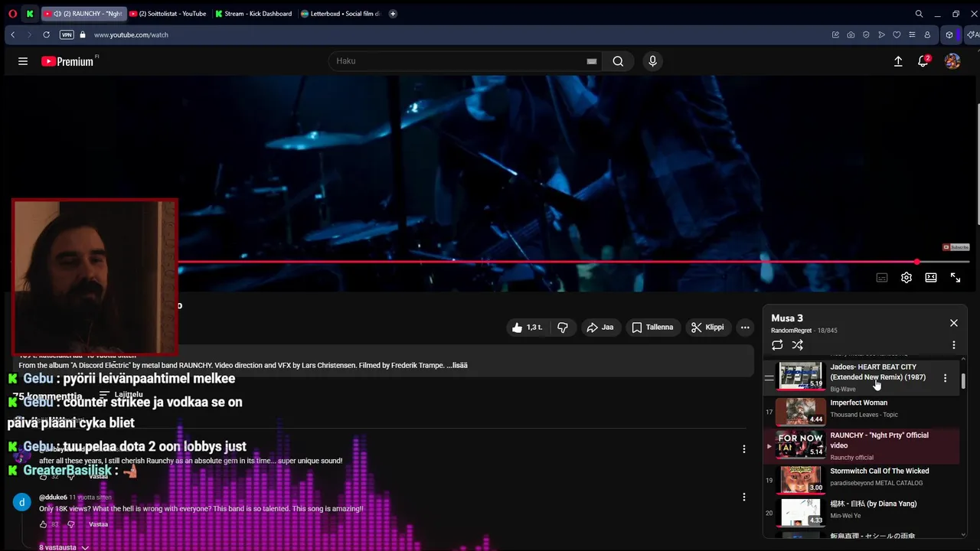Expand the 8 vastausta replies
This screenshot has height=551, width=980.
pyautogui.click(x=64, y=547)
